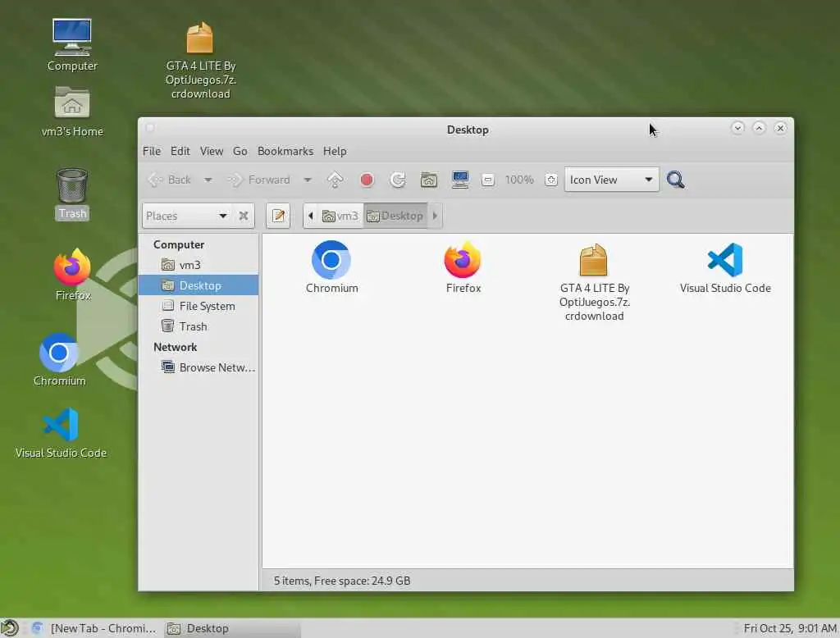Reset zoom via the 100% label
This screenshot has height=638, width=840.
(519, 180)
